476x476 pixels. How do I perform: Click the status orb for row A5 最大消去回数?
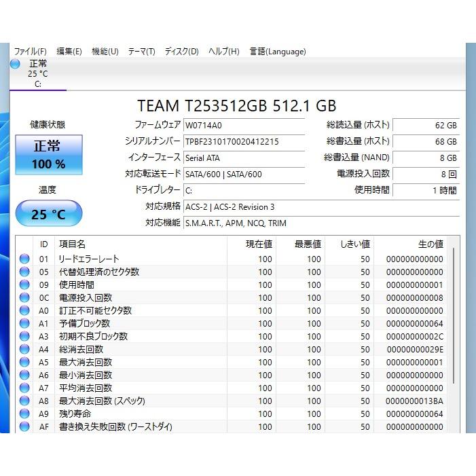pos(24,362)
